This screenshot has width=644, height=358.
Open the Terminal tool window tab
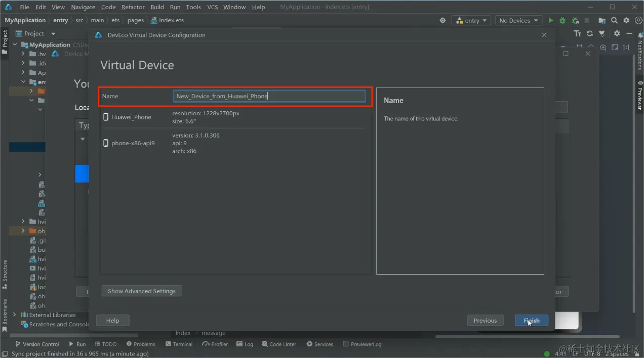[x=179, y=344]
